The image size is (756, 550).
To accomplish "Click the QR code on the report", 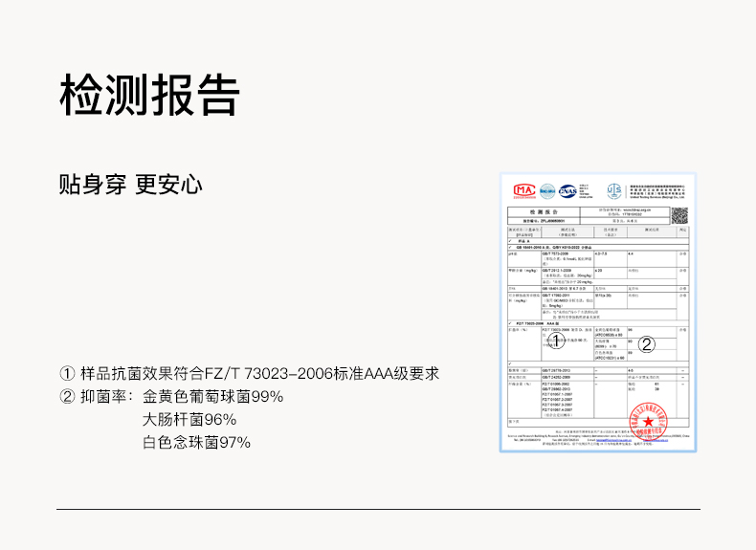I will tap(679, 215).
